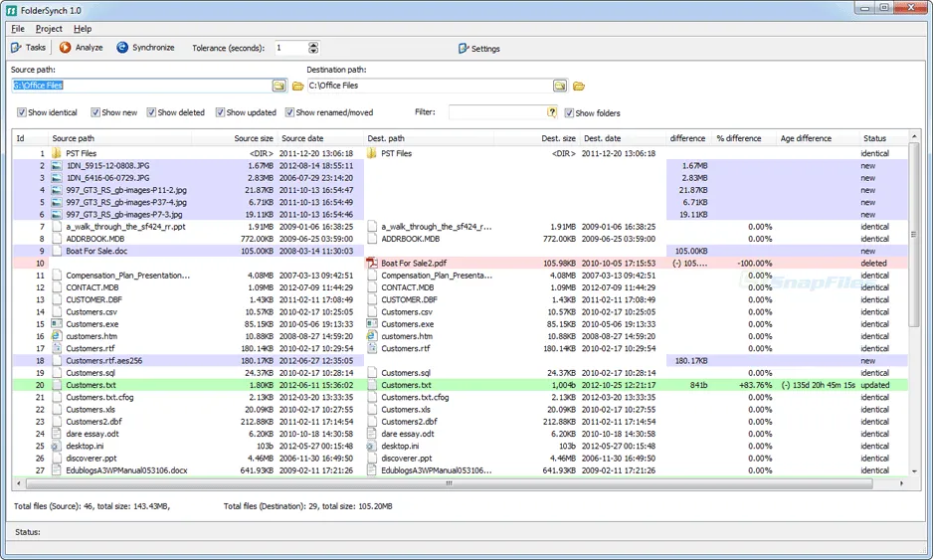This screenshot has height=560, width=933.
Task: Click the Source path input field
Action: (141, 86)
